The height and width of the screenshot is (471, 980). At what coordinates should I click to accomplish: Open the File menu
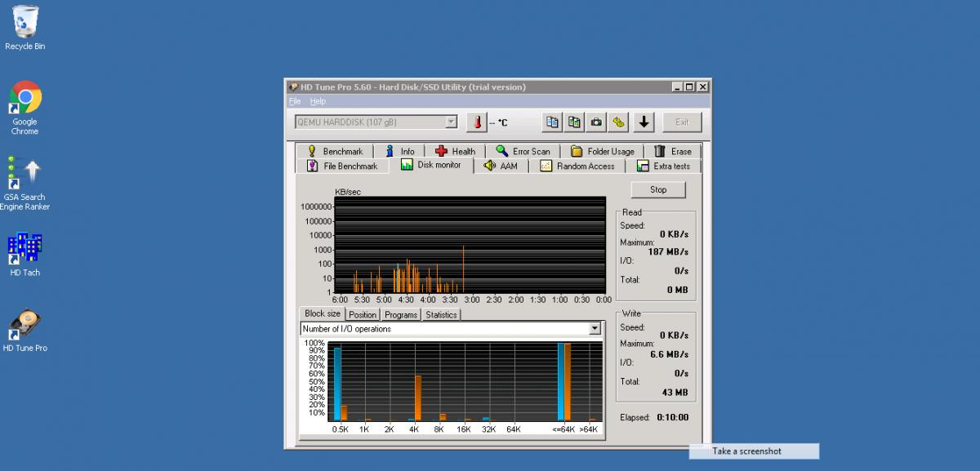[x=295, y=101]
